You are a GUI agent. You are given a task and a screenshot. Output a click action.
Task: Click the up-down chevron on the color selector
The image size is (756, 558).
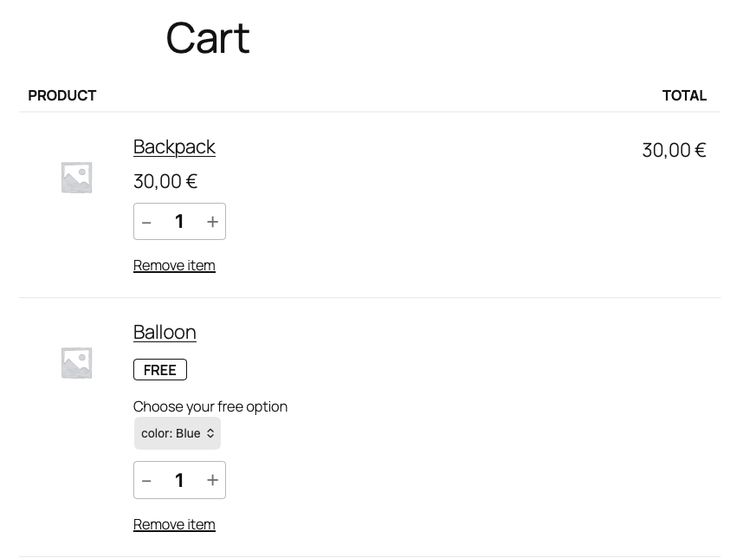point(209,433)
